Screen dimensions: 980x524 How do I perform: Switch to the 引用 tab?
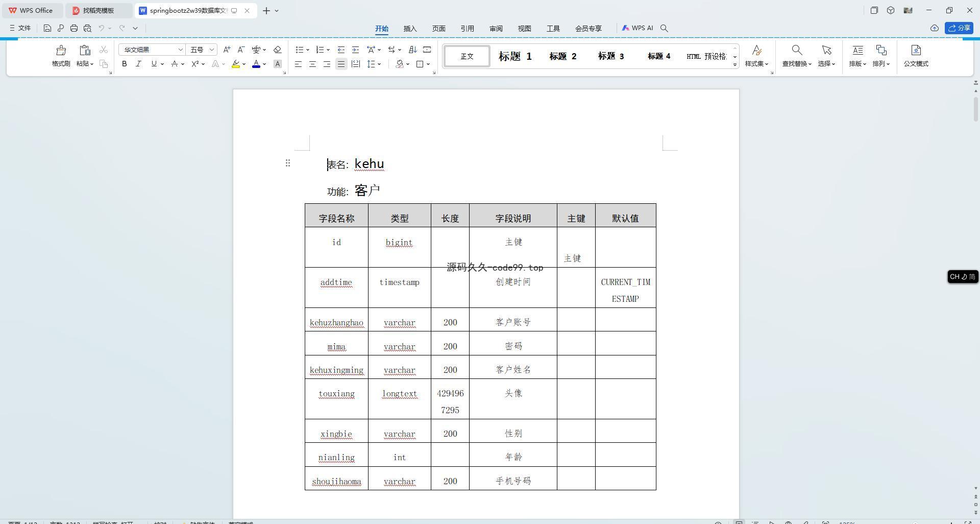pos(467,29)
